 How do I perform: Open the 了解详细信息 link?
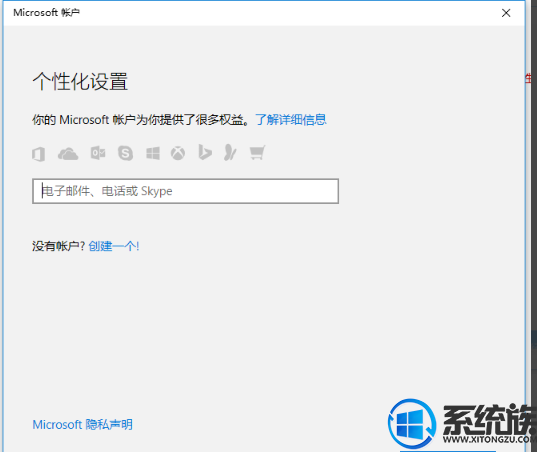pos(291,120)
